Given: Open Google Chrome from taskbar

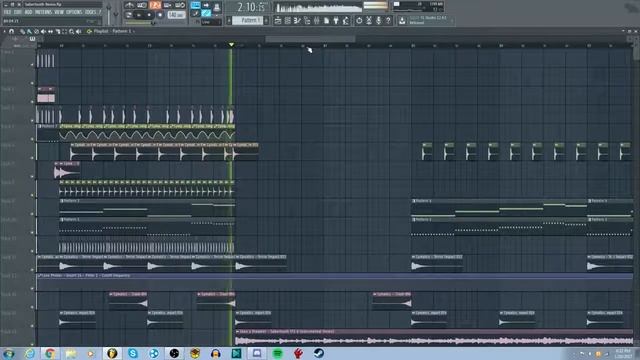Looking at the screenshot, I should [50, 353].
